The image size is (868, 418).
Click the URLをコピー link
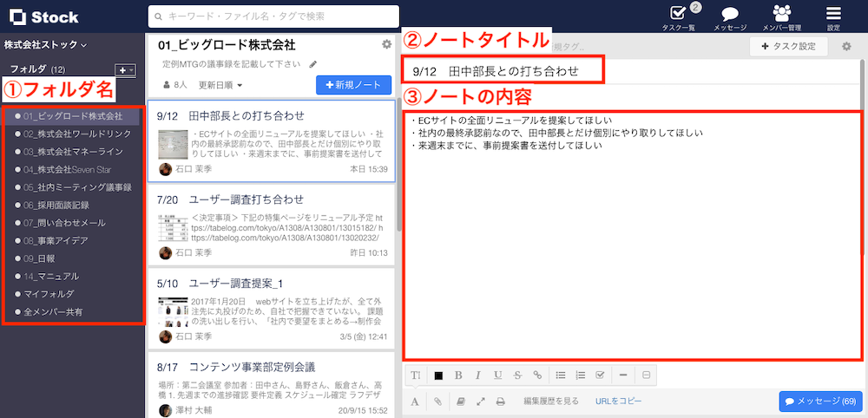tap(619, 401)
